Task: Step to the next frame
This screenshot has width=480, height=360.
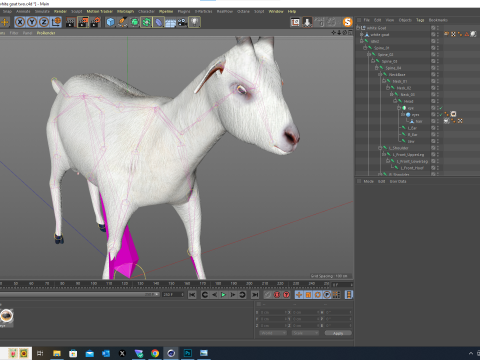Action: (233, 295)
